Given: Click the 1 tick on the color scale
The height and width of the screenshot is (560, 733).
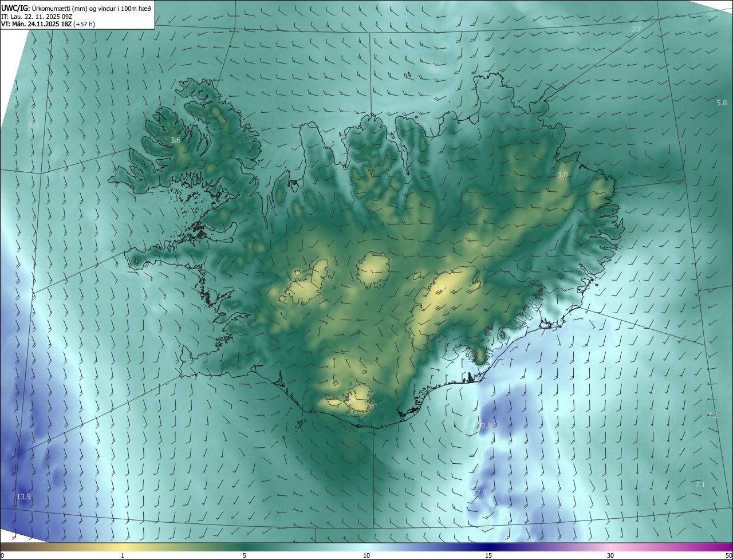Looking at the screenshot, I should 123,555.
